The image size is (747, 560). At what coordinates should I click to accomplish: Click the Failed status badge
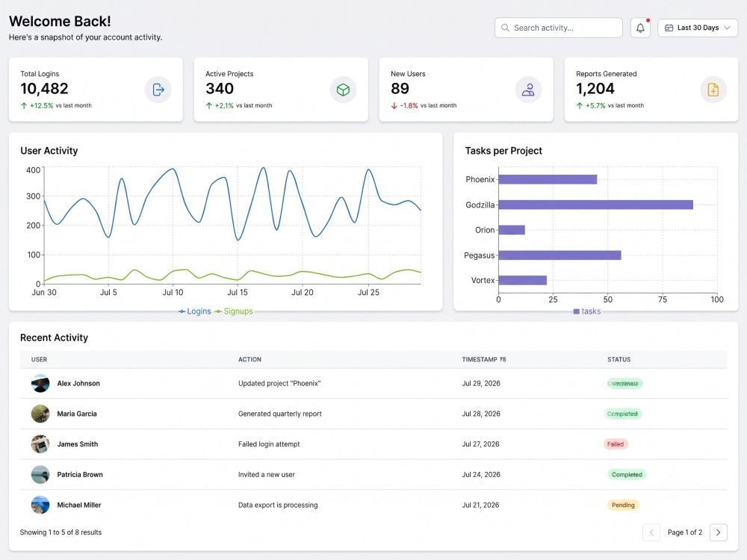(616, 444)
